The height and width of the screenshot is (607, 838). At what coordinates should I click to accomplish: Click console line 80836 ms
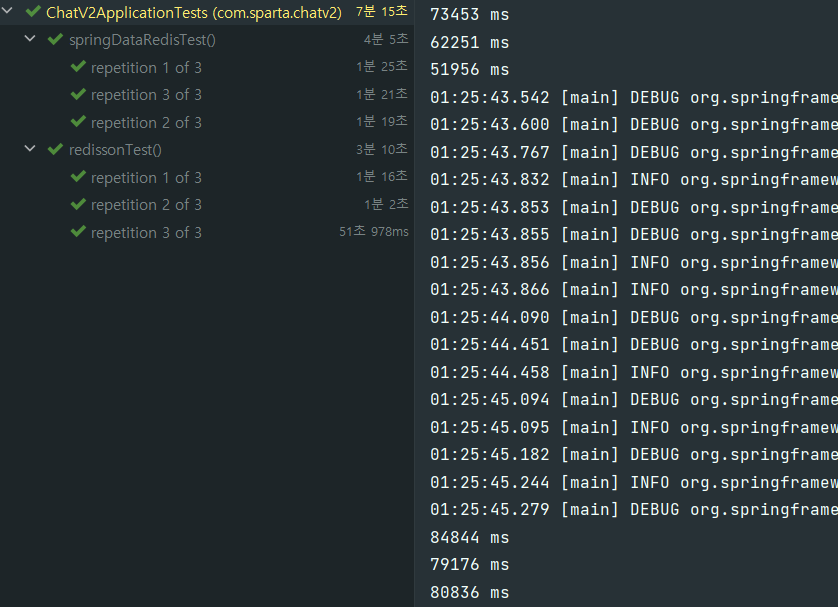470,593
